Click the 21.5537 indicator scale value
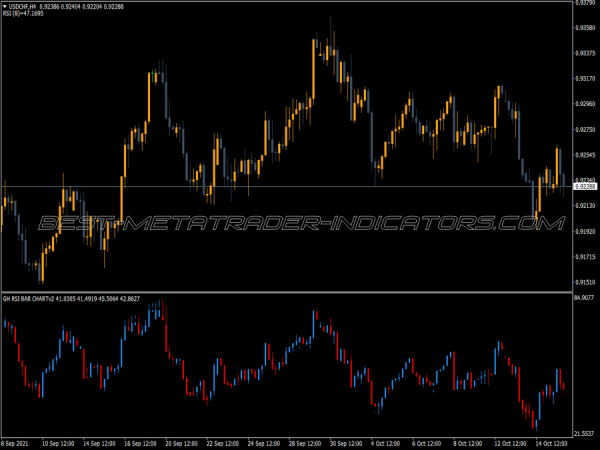This screenshot has width=600, height=450. tap(584, 434)
